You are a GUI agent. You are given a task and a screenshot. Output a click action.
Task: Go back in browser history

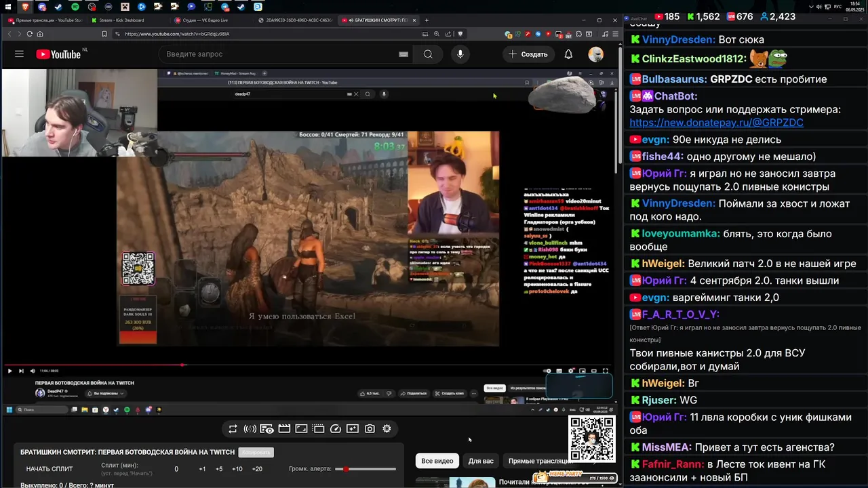point(9,34)
